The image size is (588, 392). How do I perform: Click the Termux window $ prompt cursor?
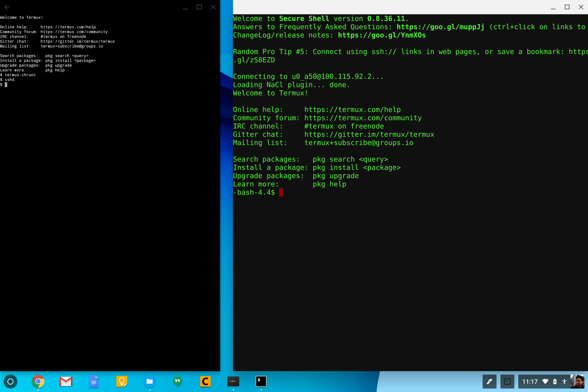6,85
